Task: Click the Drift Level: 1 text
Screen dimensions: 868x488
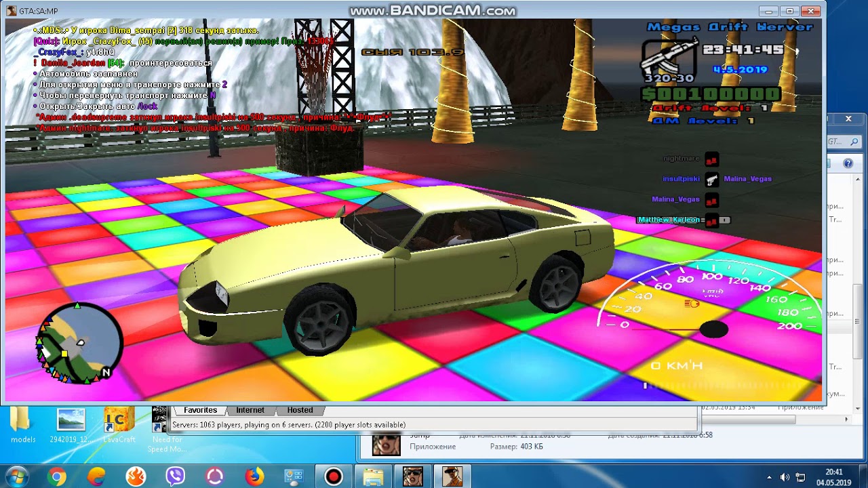Action: click(709, 108)
